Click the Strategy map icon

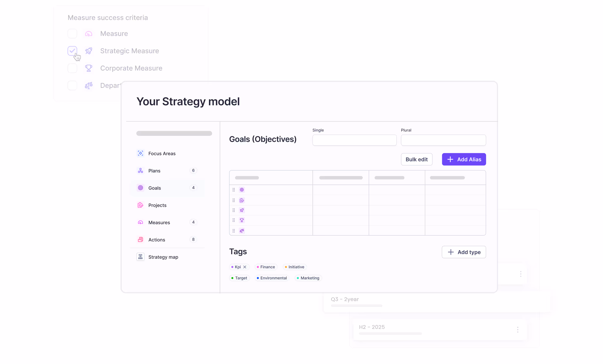coord(140,257)
